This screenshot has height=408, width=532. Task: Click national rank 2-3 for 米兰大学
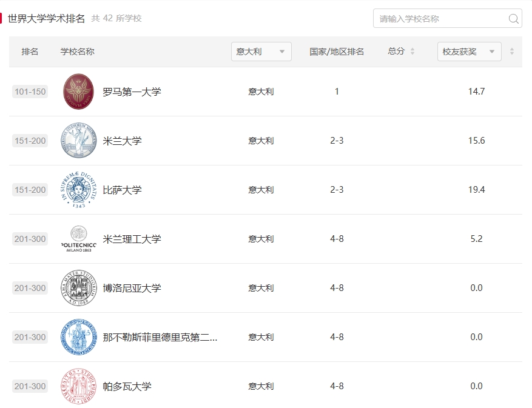point(337,141)
